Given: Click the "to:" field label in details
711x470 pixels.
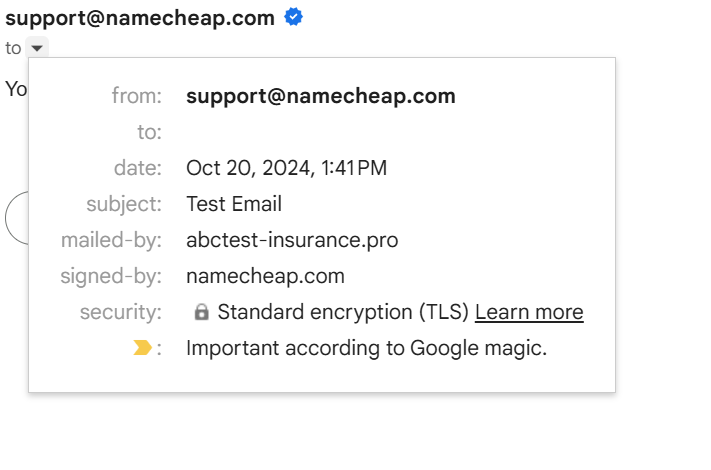Looking at the screenshot, I should pyautogui.click(x=149, y=132).
